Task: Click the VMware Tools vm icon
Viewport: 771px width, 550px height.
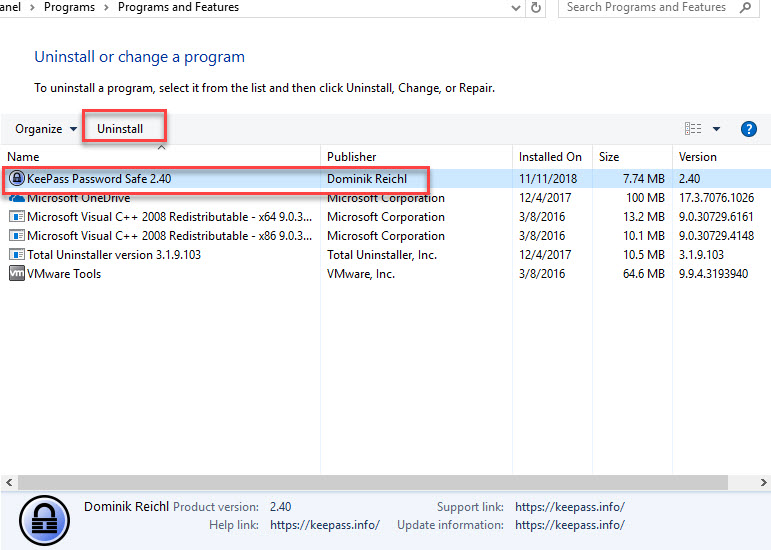Action: 17,273
